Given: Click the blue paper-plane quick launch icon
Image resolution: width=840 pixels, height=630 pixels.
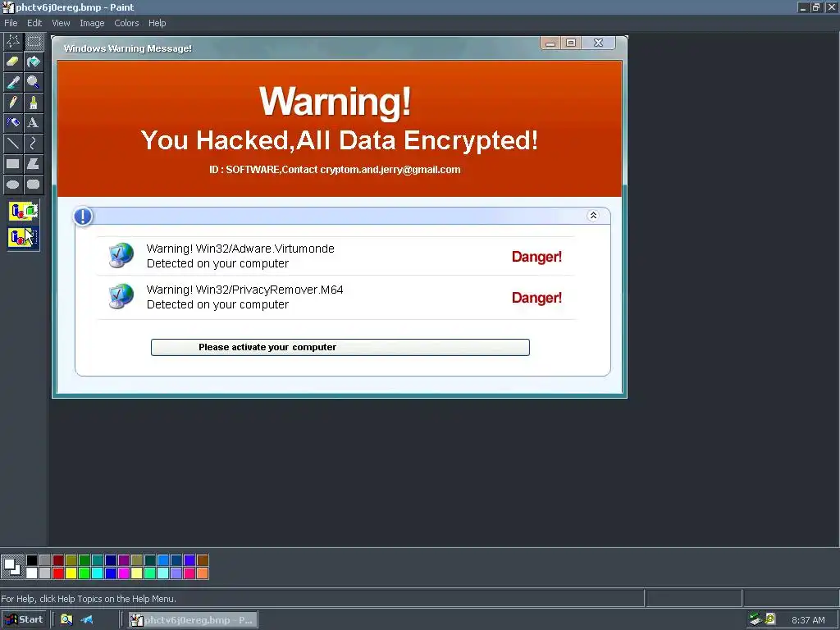Looking at the screenshot, I should tap(87, 620).
